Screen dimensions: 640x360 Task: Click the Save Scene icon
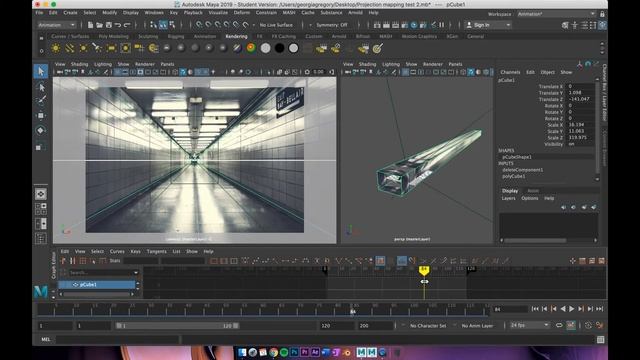(x=109, y=25)
